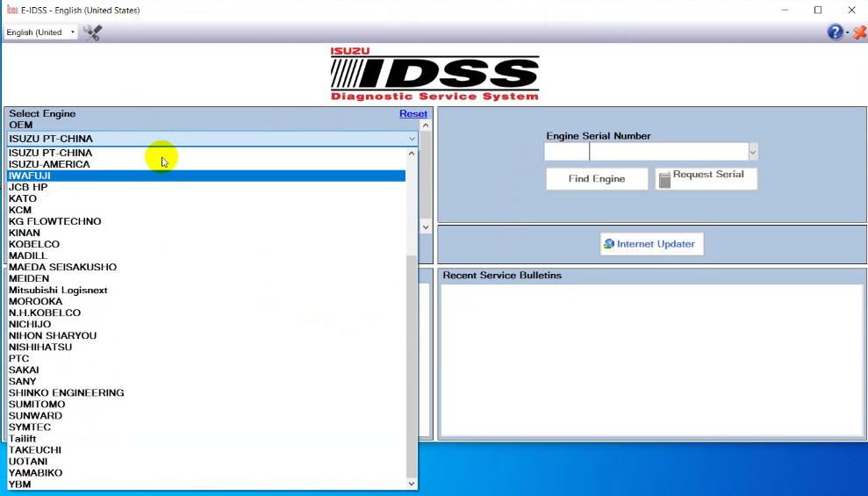
Task: Choose JCB HP from the OEM list
Action: (206, 187)
